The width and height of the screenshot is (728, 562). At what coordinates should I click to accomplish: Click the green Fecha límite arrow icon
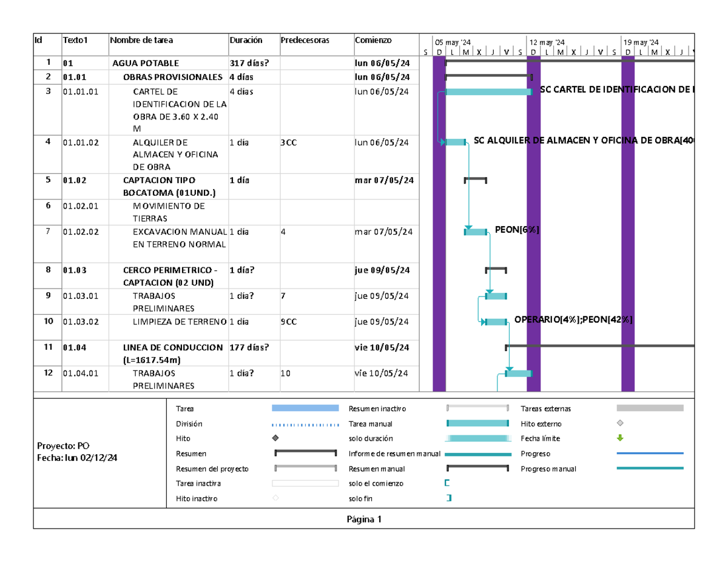619,438
